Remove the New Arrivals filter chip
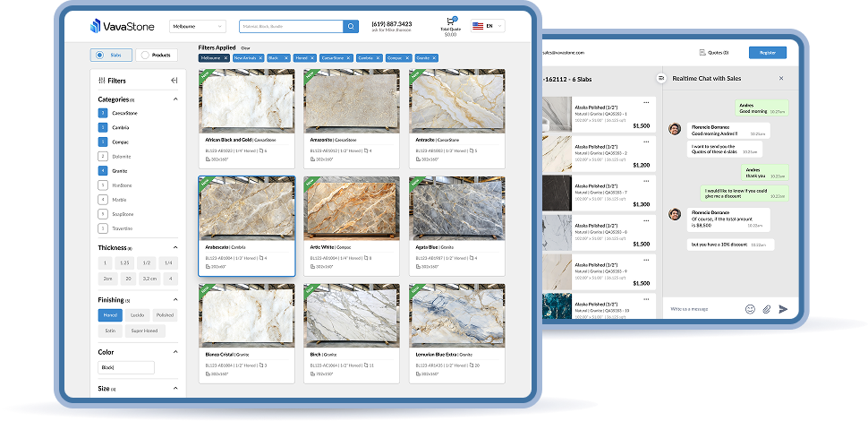 (x=260, y=57)
